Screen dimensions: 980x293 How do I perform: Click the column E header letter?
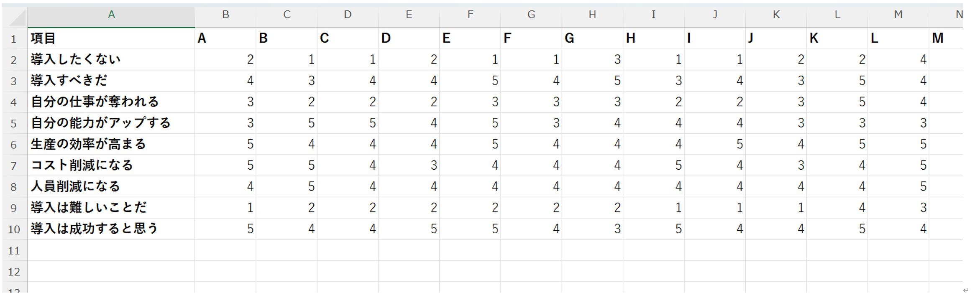pos(409,15)
